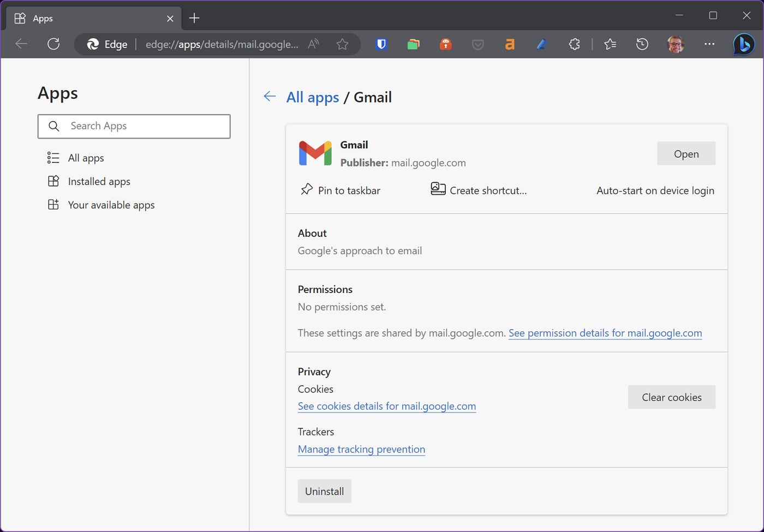
Task: Refresh the page with reload icon
Action: click(53, 44)
